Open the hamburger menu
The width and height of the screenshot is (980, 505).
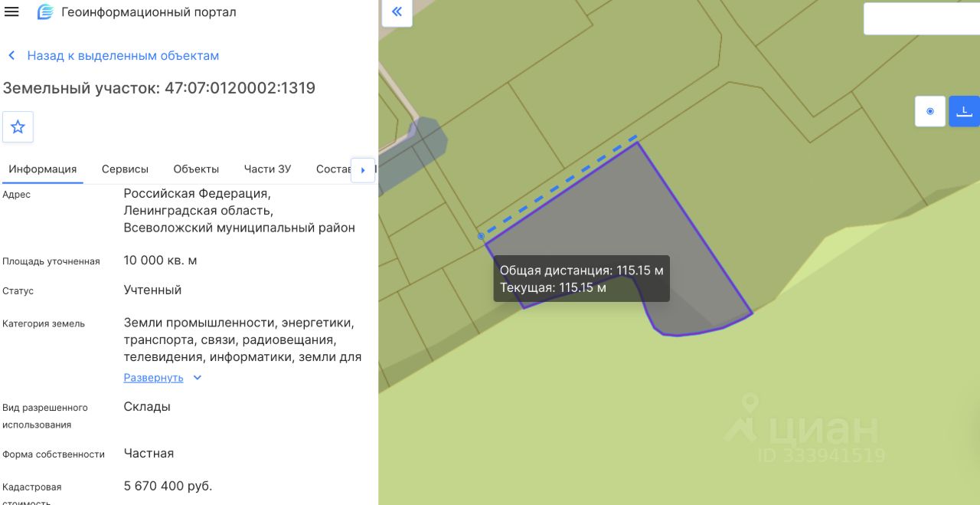[11, 12]
